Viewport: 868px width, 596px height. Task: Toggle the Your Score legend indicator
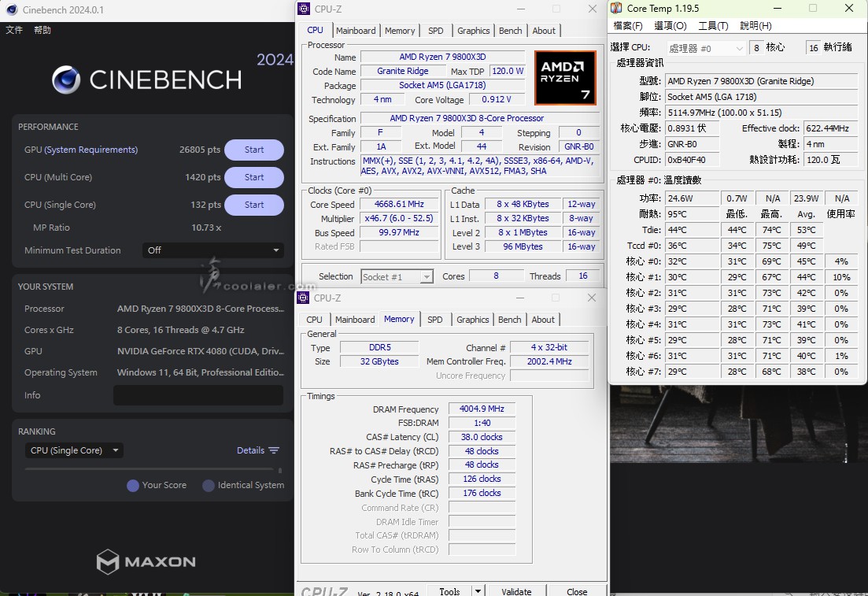tap(133, 486)
